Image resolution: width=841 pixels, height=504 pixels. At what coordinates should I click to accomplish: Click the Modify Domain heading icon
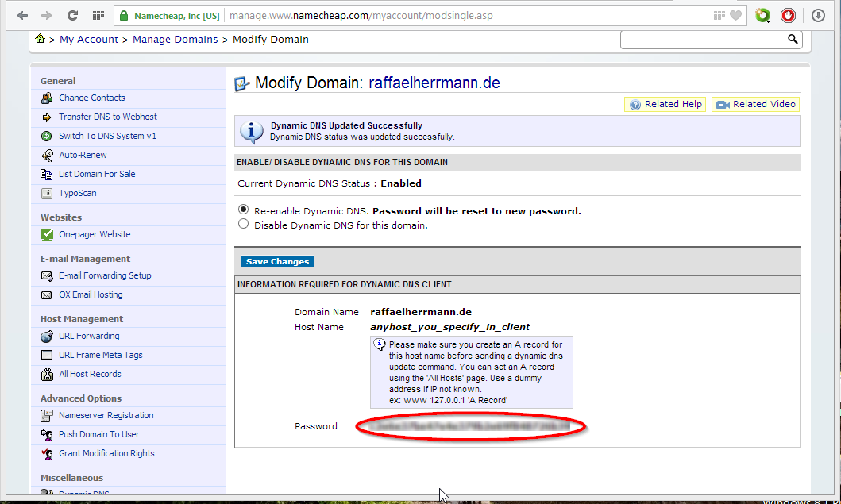coord(242,83)
